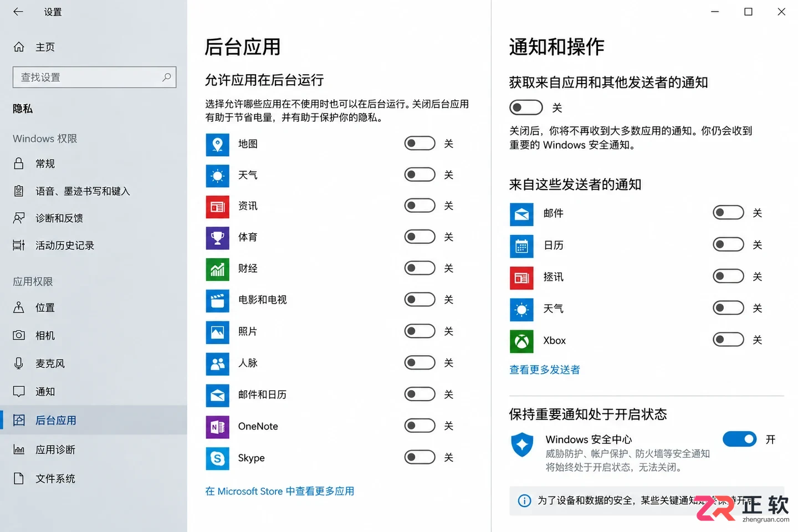Viewport: 798px width, 532px height.
Task: Switch on 日历 notifications toggle
Action: click(x=728, y=244)
